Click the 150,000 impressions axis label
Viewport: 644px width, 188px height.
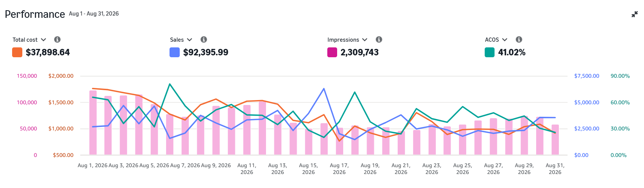pyautogui.click(x=27, y=76)
